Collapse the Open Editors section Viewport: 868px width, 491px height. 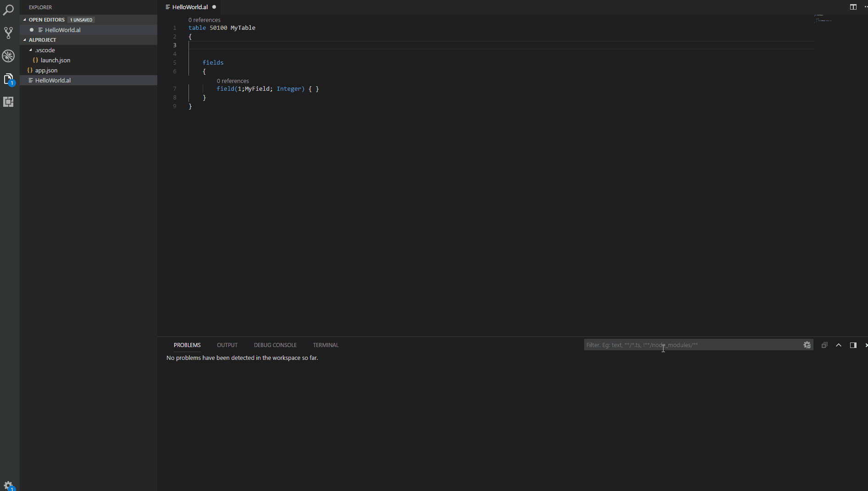[25, 20]
